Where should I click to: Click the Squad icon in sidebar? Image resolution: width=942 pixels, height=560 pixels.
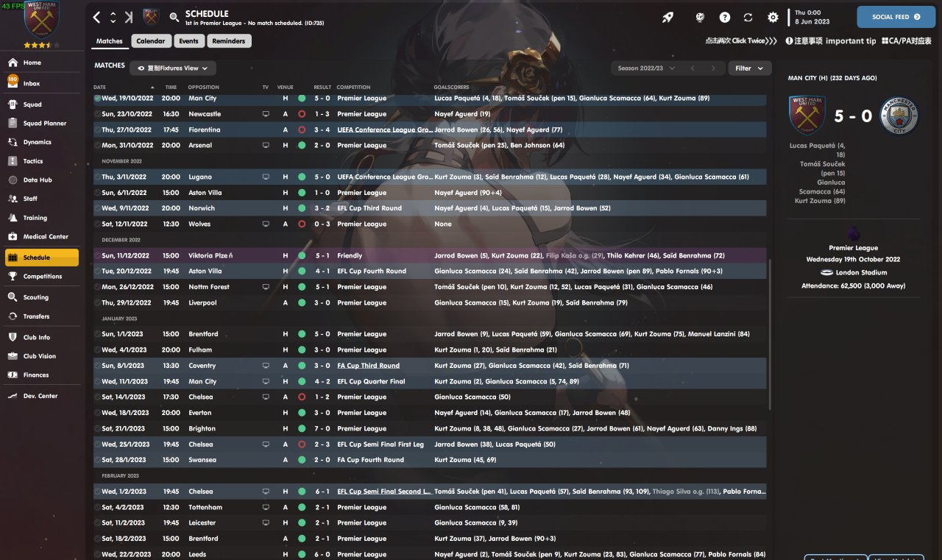[12, 104]
